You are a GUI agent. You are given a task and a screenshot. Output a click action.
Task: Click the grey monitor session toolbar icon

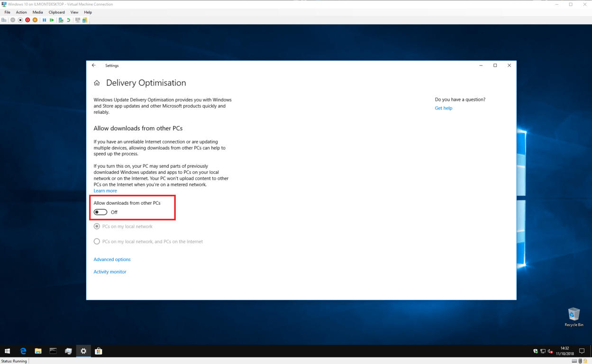[78, 20]
